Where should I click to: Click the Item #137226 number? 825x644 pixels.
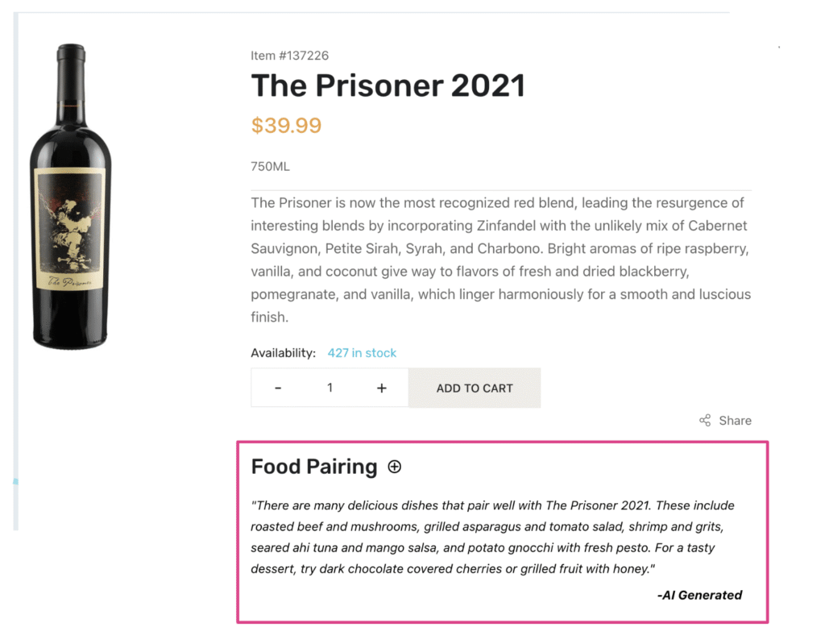(x=289, y=56)
